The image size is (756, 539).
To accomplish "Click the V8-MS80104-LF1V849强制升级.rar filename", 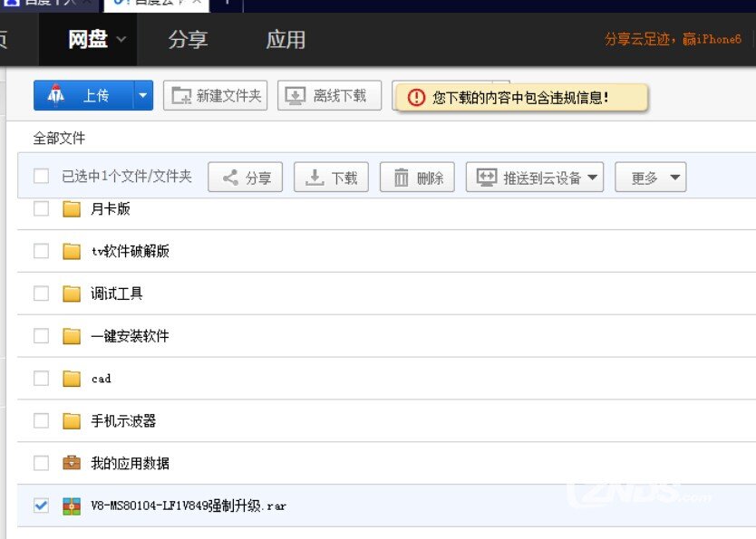I will (189, 505).
